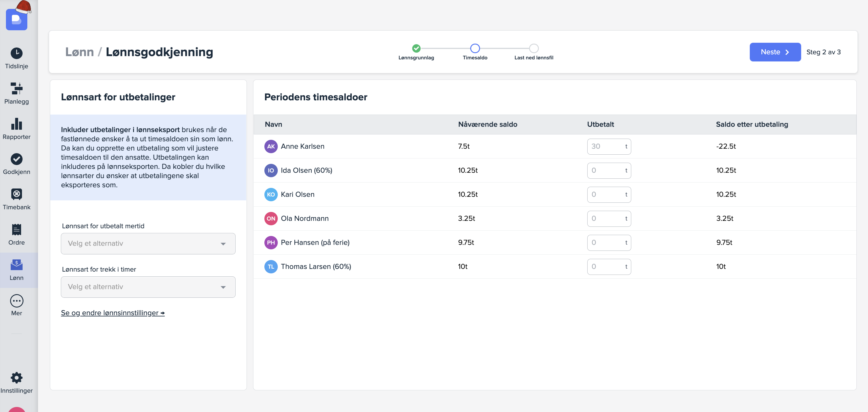The height and width of the screenshot is (412, 868).
Task: Click the Lønn breadcrumb link
Action: click(80, 52)
